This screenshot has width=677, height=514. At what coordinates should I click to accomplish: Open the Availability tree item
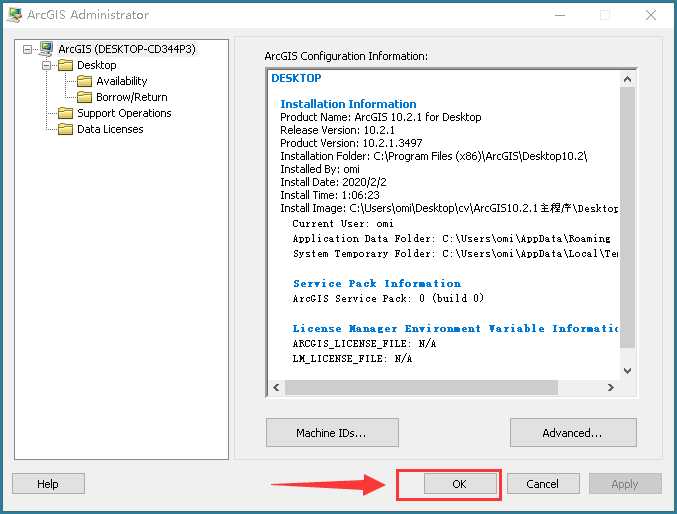point(122,81)
